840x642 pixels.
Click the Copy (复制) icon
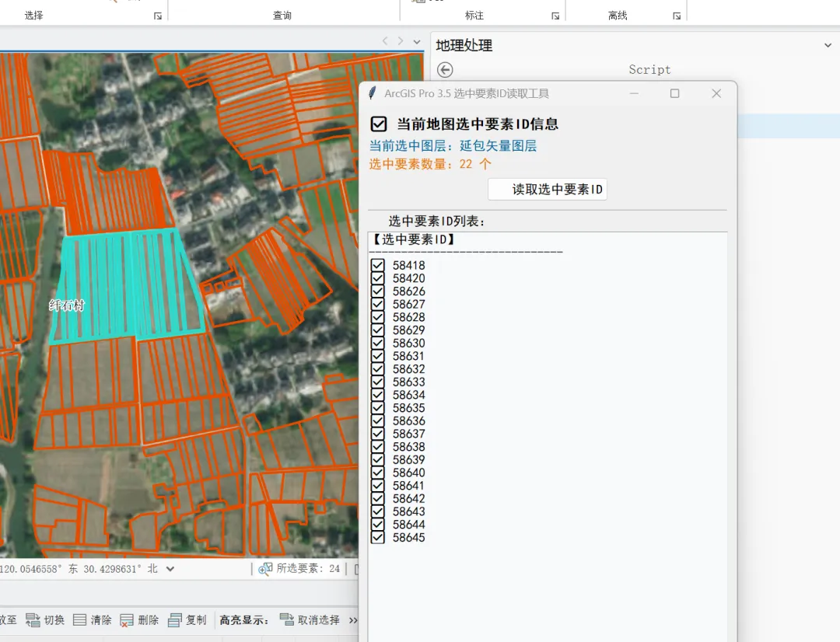175,620
